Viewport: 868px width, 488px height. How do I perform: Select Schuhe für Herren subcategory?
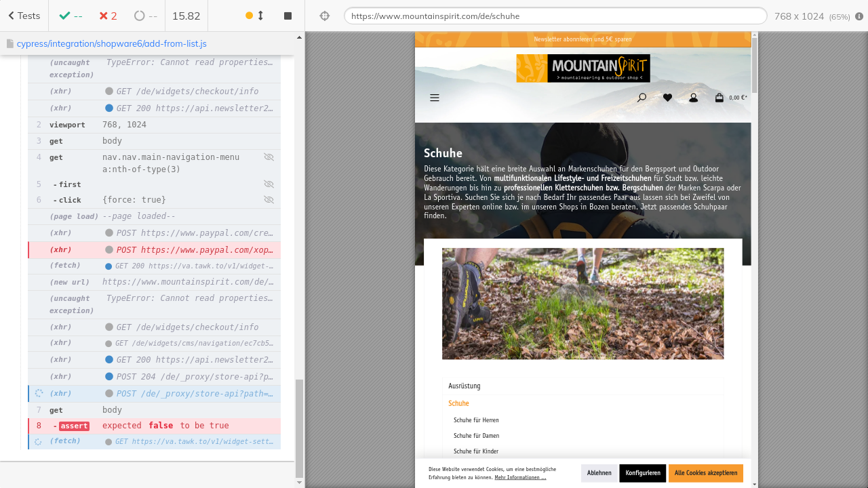[x=476, y=420]
